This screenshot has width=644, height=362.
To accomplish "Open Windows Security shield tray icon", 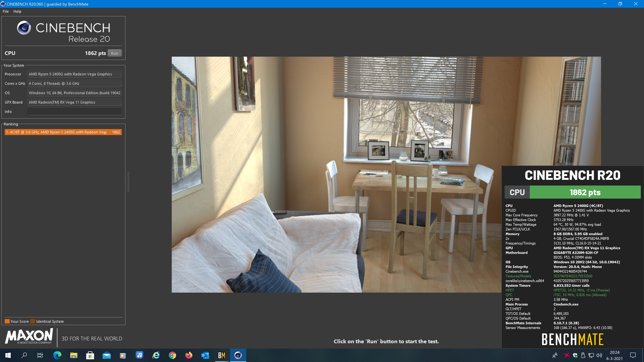I will point(575,355).
